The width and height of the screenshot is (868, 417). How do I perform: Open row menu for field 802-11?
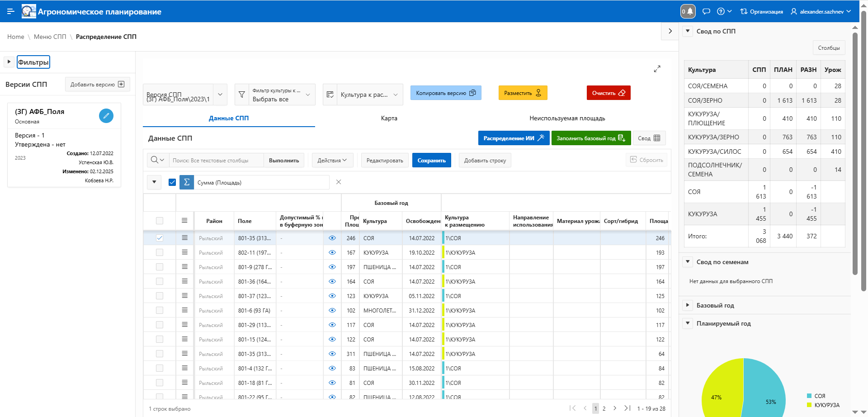click(x=184, y=252)
